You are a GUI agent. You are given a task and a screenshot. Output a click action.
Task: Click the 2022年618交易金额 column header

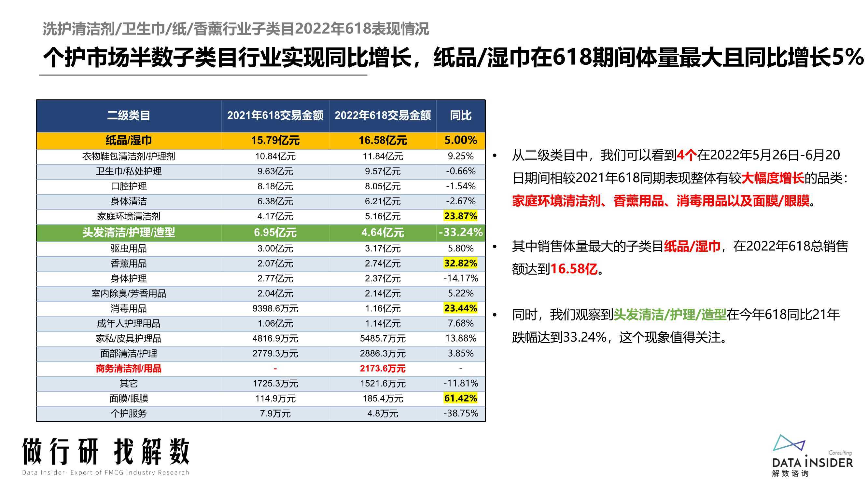point(383,115)
